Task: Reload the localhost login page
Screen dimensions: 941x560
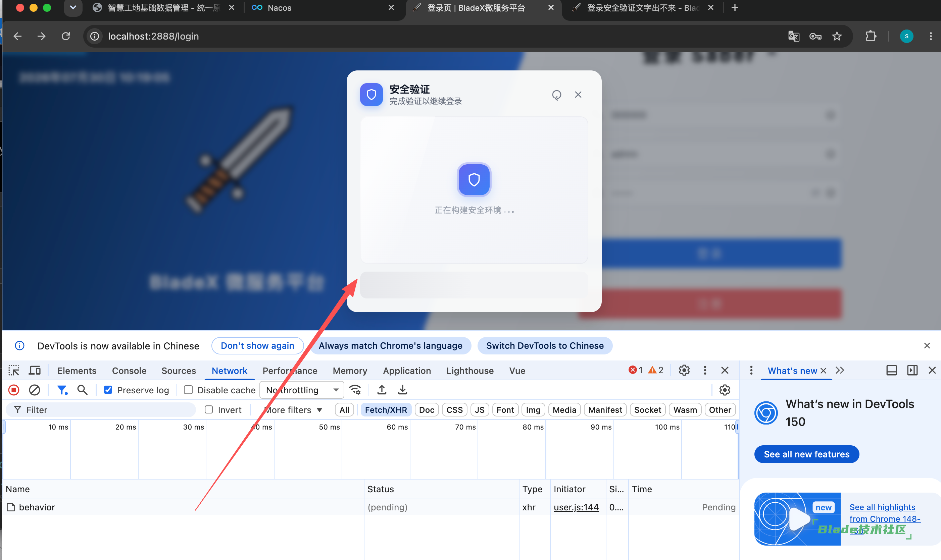Action: 66,36
